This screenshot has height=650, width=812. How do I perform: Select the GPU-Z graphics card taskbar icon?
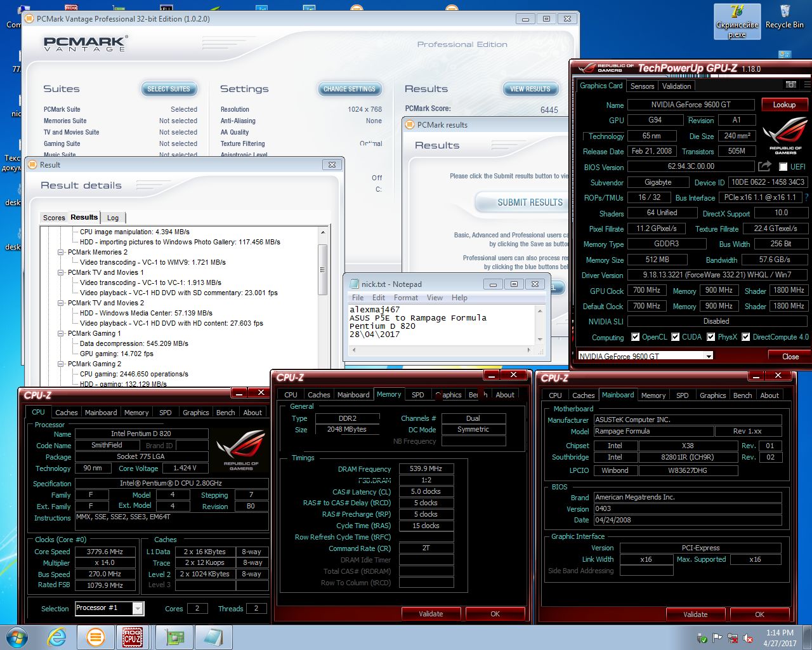(x=174, y=637)
